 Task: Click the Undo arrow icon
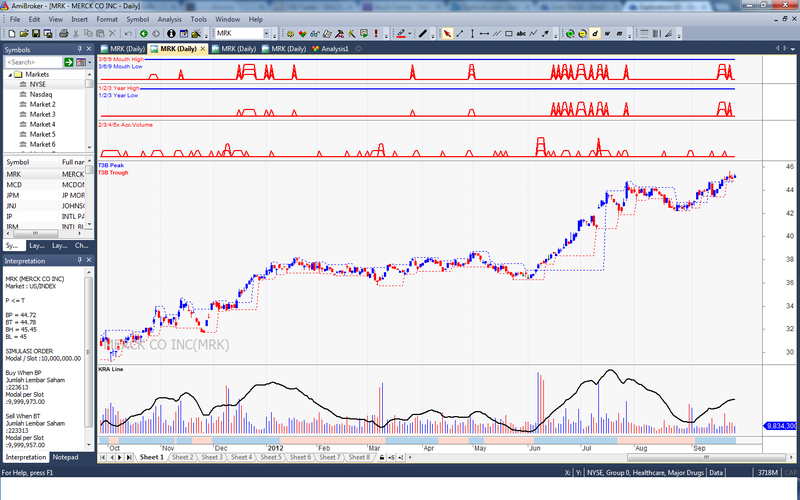(129, 34)
